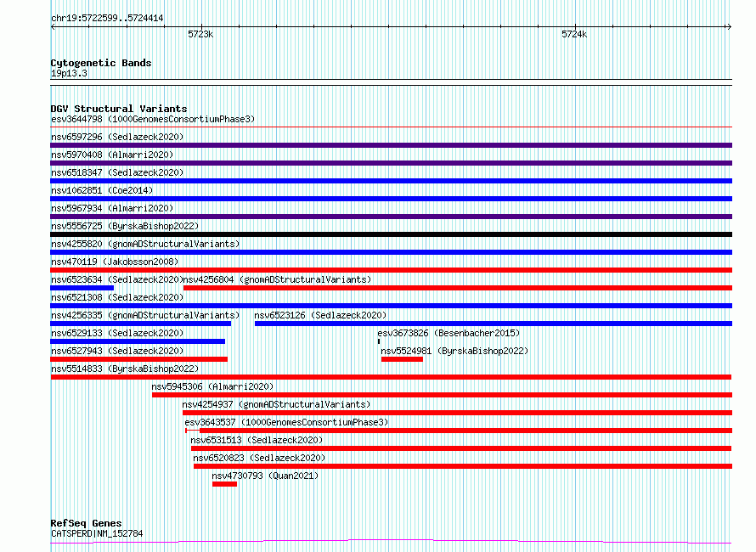Click the short blue bar of nsv6523634
756x552 pixels.
pos(82,288)
